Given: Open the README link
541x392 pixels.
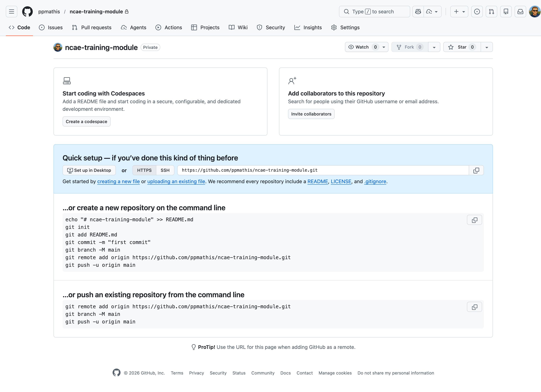Looking at the screenshot, I should [x=318, y=181].
